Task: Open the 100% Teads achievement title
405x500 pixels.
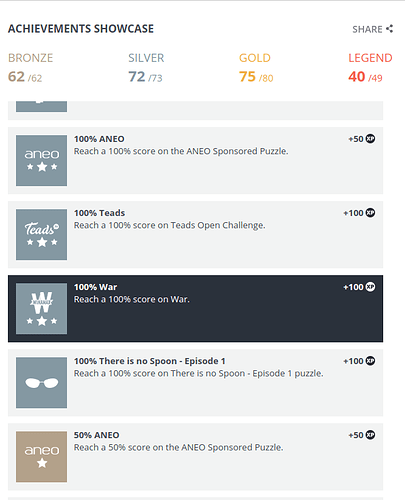Action: [99, 213]
